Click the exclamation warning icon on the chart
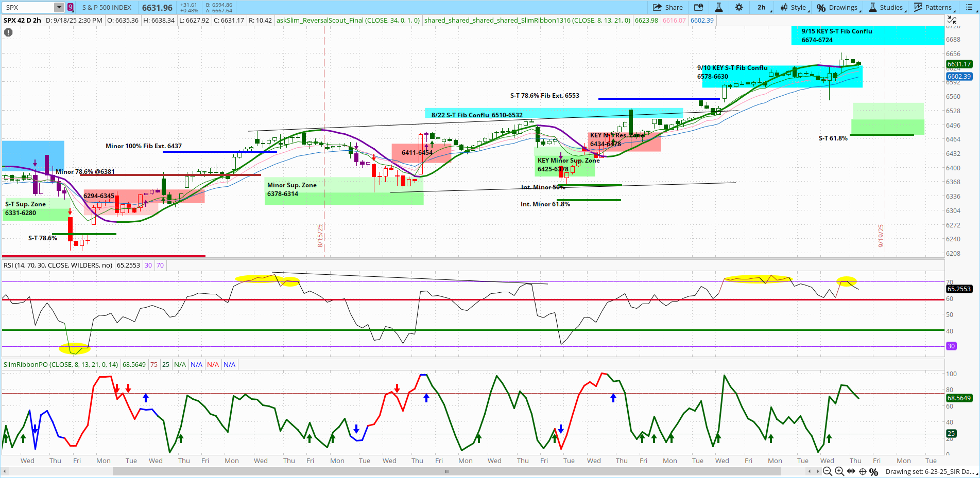The height and width of the screenshot is (478, 980). (8, 32)
